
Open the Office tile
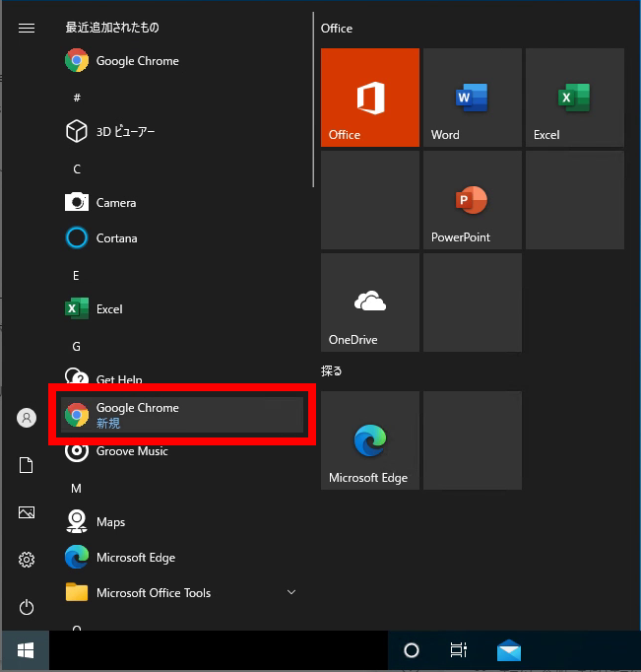370,98
